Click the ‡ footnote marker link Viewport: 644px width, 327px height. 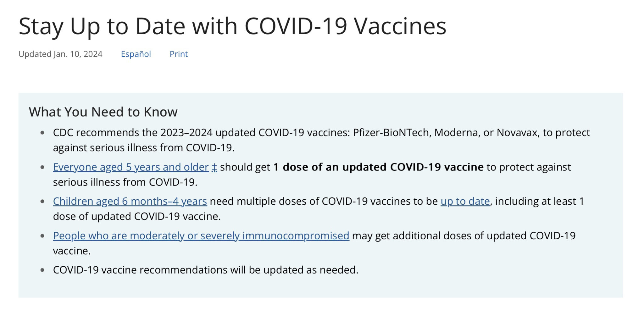click(x=214, y=167)
